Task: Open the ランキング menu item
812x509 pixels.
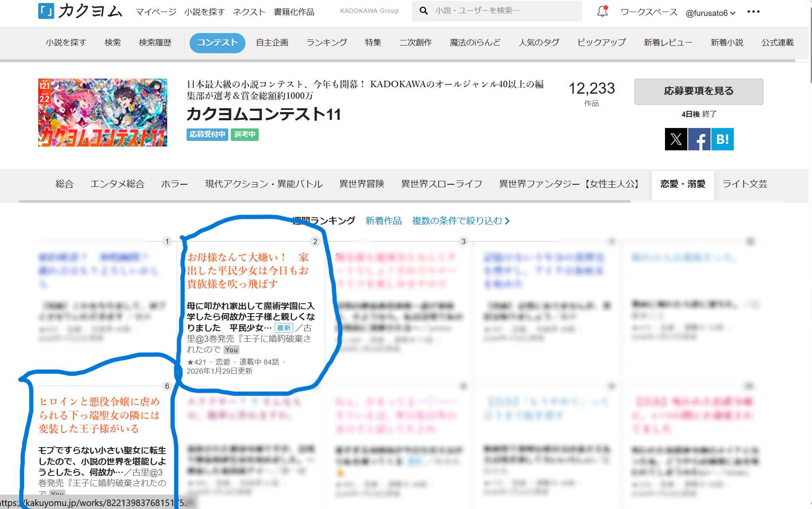Action: coord(327,43)
